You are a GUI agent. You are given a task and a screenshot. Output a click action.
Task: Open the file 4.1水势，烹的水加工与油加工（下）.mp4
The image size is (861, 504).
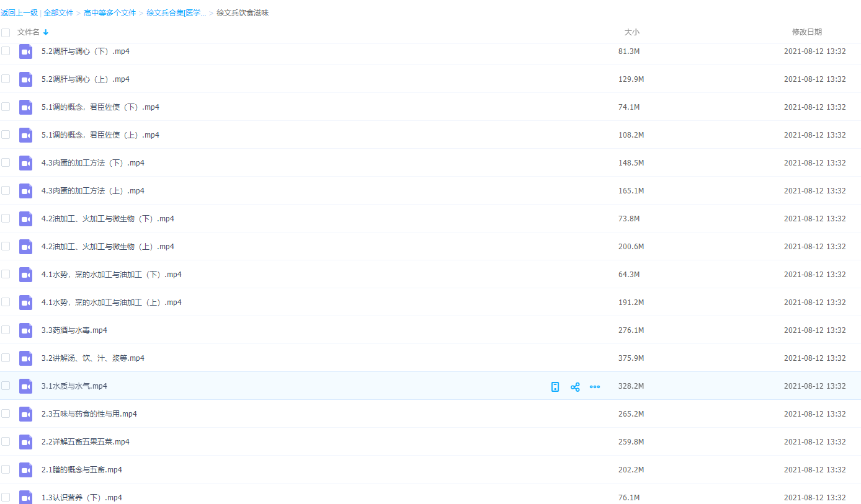tap(112, 275)
